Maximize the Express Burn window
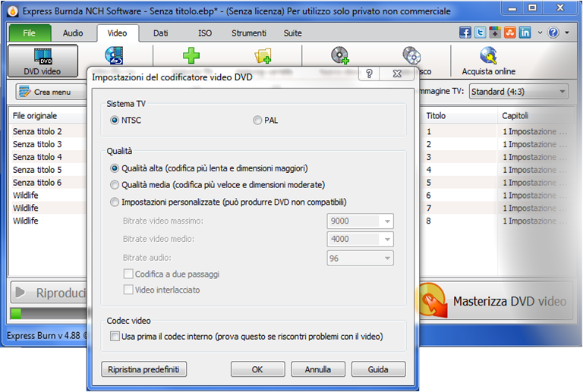Viewport: 583px width, 392px height. pyautogui.click(x=532, y=8)
